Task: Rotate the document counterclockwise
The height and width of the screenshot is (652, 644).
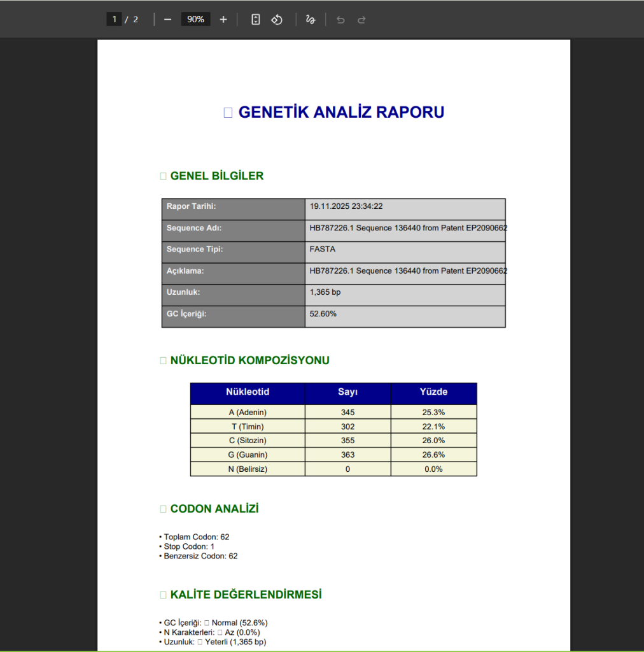Action: pos(277,20)
